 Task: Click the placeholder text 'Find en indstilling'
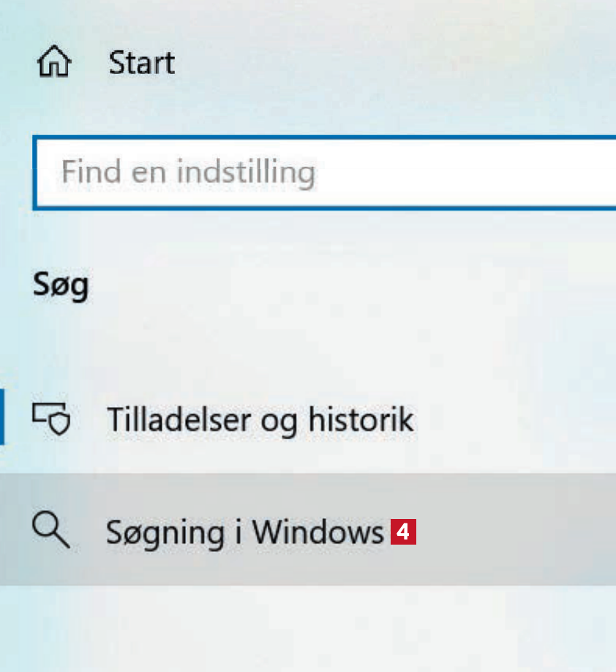pyautogui.click(x=188, y=173)
